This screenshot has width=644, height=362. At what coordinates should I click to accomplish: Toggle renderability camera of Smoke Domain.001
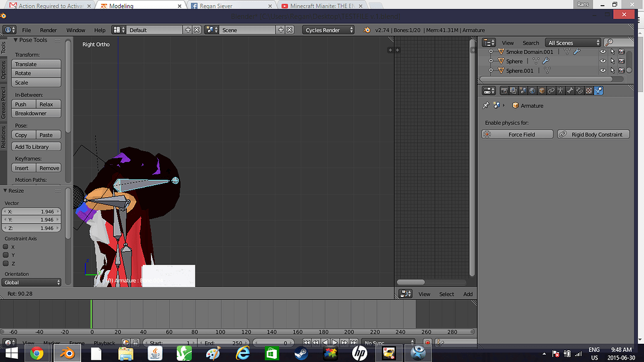point(621,52)
